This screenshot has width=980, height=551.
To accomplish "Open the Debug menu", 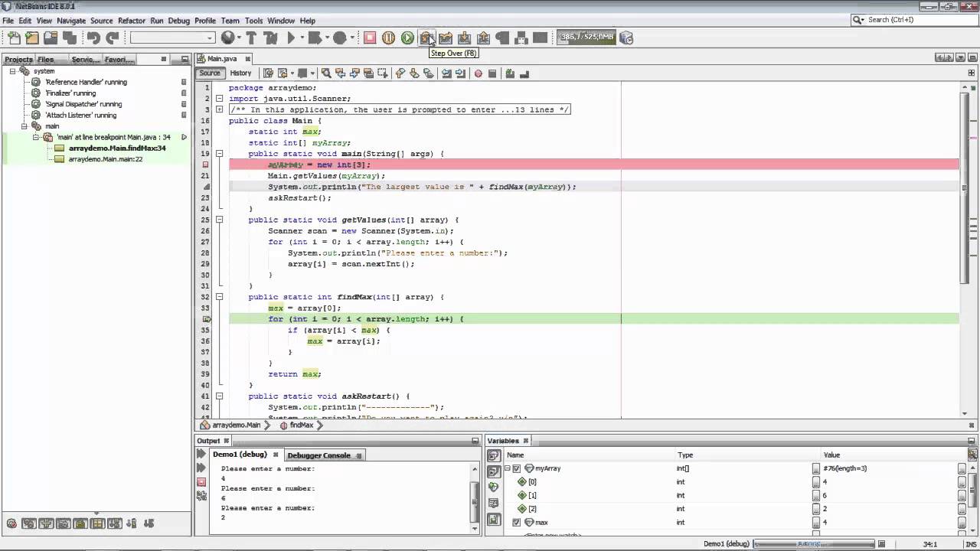I will [x=178, y=21].
